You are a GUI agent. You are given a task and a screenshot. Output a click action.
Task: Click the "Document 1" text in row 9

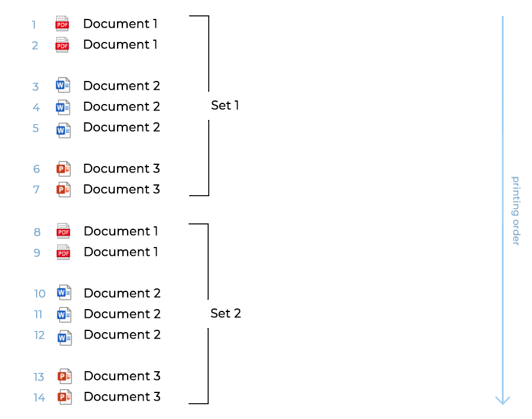121,252
